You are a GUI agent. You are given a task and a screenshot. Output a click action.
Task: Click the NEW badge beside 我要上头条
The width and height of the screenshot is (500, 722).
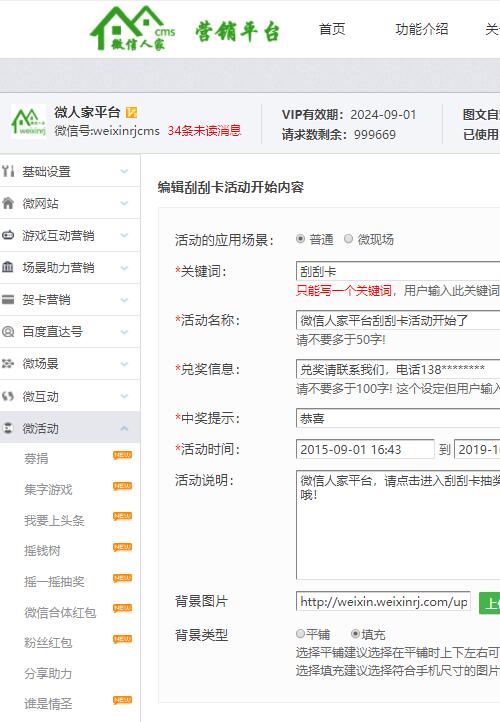pyautogui.click(x=122, y=517)
